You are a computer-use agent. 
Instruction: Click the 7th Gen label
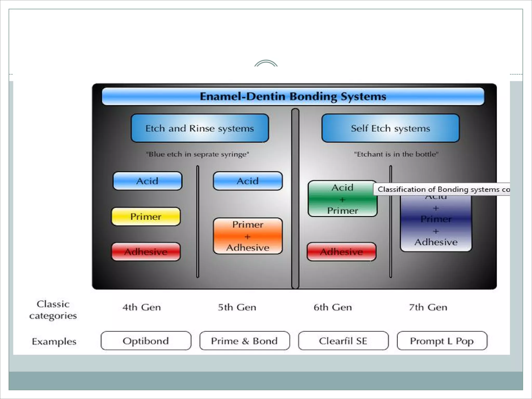(428, 307)
